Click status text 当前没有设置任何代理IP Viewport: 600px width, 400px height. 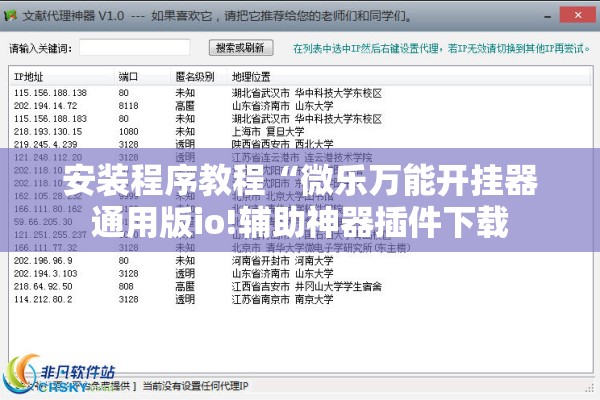pos(196,386)
